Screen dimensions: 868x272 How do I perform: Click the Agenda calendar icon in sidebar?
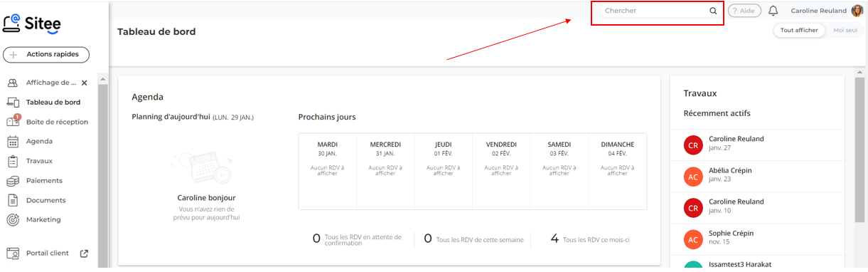pyautogui.click(x=13, y=142)
